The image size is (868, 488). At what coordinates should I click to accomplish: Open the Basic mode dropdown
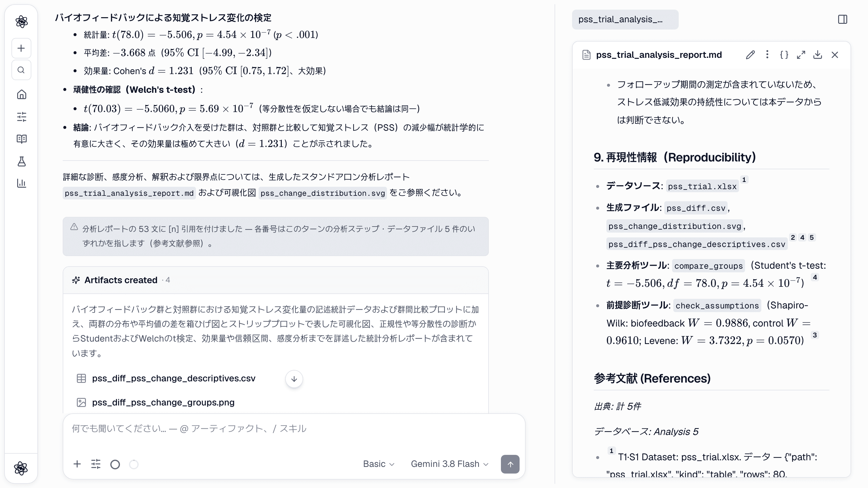pos(379,464)
